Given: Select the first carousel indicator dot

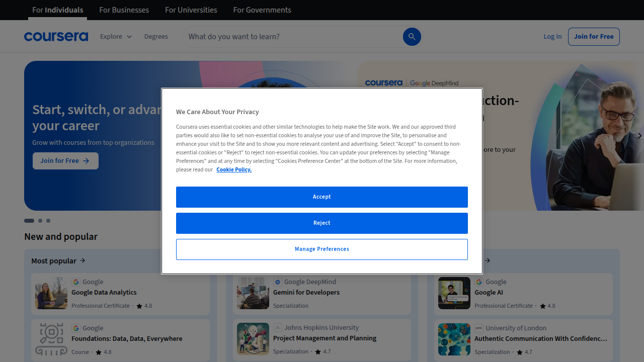Looking at the screenshot, I should (x=29, y=221).
